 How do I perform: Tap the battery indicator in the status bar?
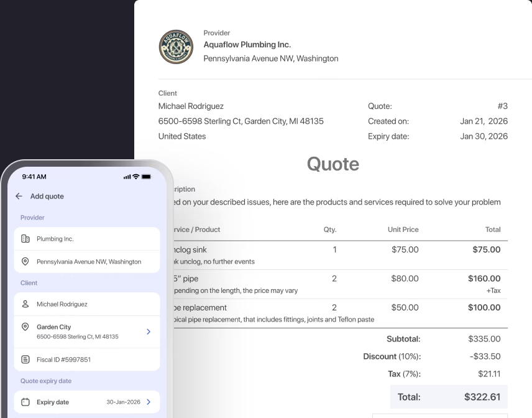point(145,177)
